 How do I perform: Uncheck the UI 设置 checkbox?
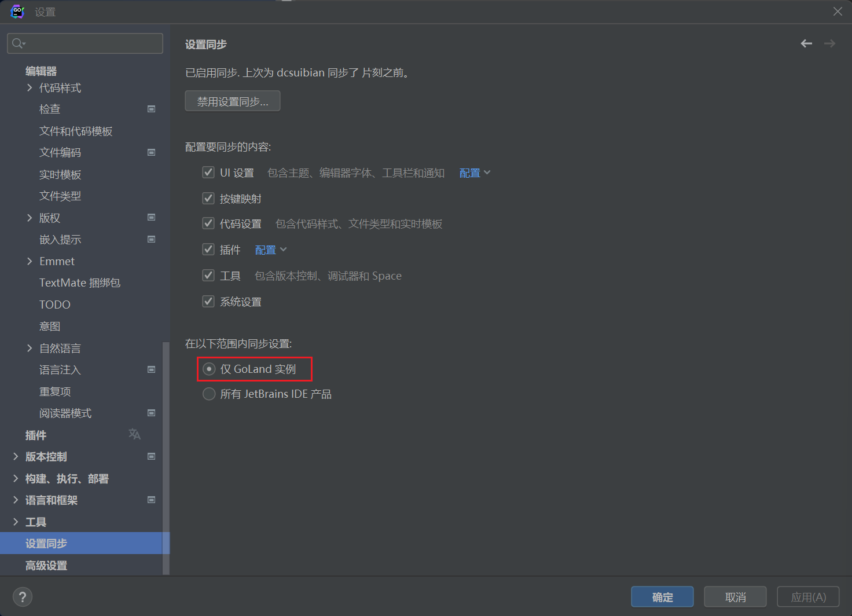pyautogui.click(x=208, y=173)
